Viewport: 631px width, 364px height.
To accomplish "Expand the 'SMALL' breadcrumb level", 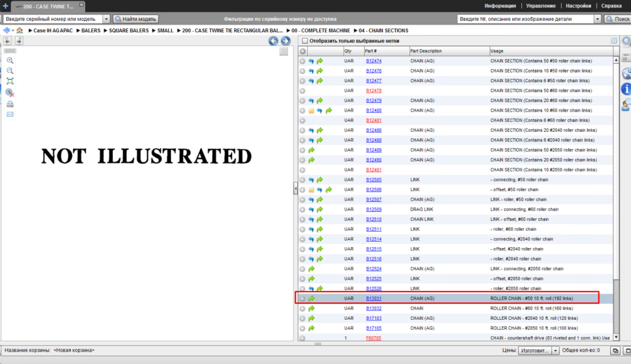I will point(154,30).
